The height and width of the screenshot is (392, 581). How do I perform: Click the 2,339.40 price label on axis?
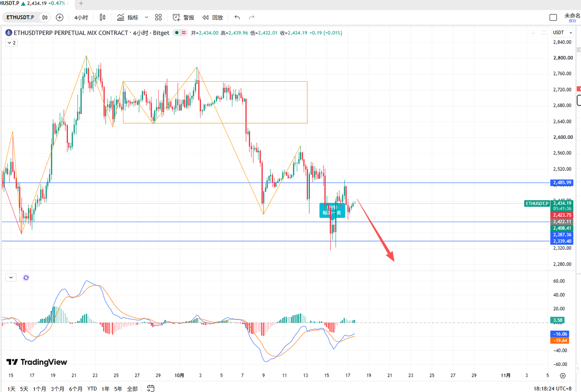(562, 241)
